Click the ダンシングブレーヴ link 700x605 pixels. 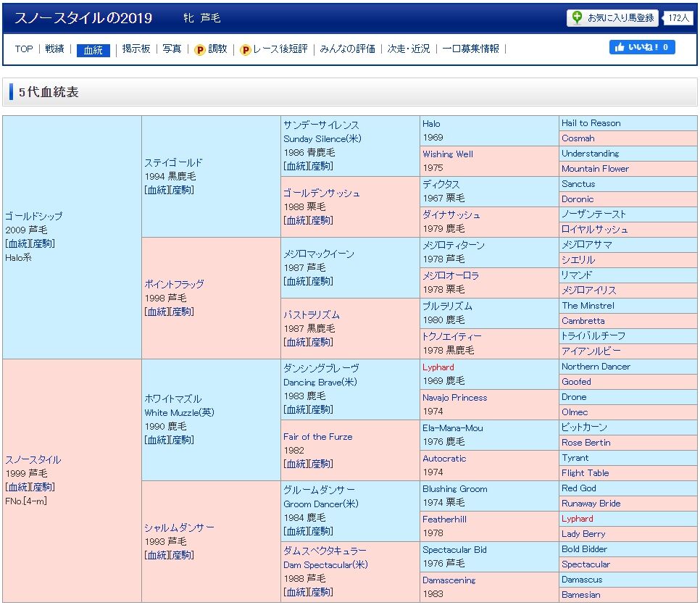(x=321, y=368)
